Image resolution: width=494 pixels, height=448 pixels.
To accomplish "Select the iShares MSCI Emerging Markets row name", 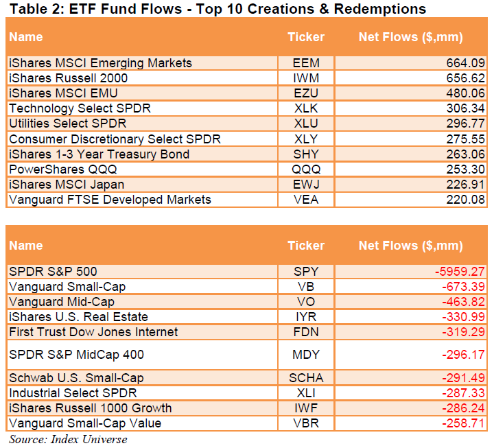I will (x=100, y=63).
